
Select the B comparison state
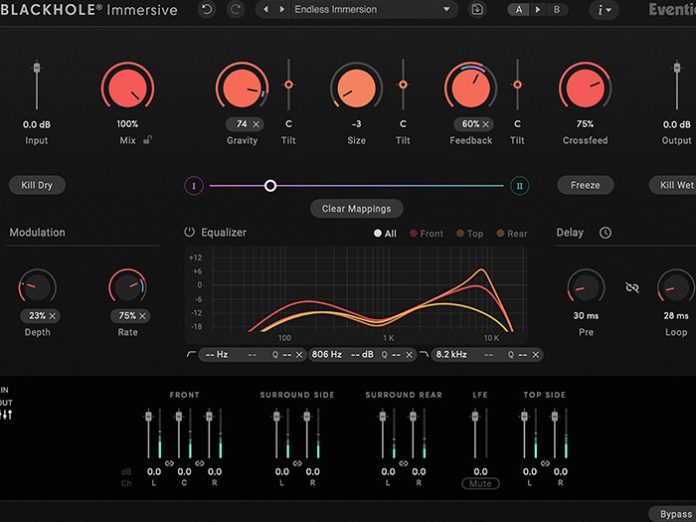[x=557, y=10]
